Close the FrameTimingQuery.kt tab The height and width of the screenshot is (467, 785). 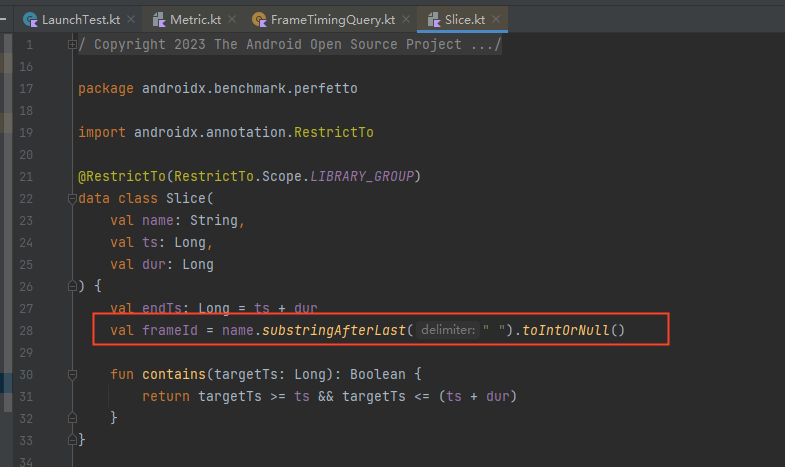click(x=408, y=19)
